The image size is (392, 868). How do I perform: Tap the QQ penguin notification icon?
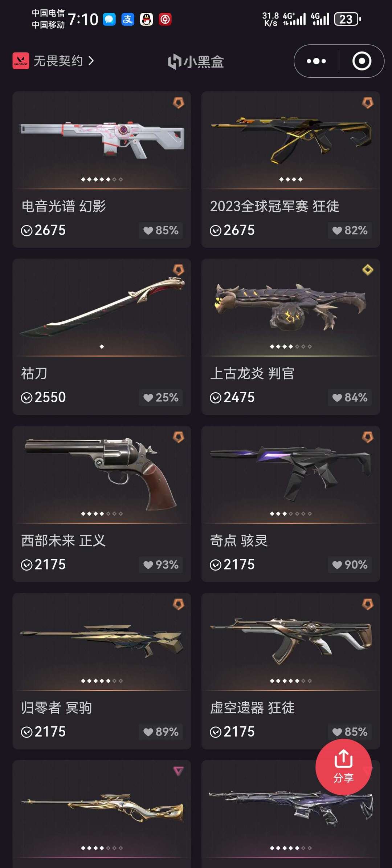147,19
